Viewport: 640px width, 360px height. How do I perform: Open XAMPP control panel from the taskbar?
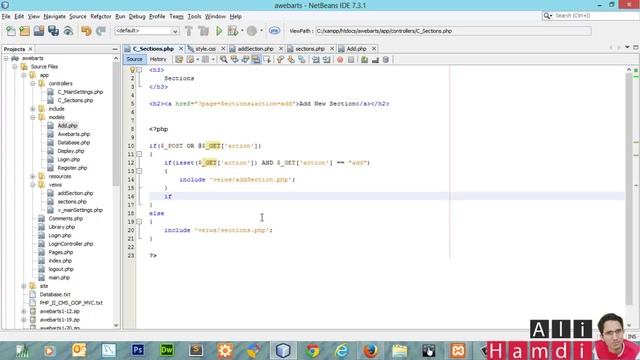[x=458, y=350]
